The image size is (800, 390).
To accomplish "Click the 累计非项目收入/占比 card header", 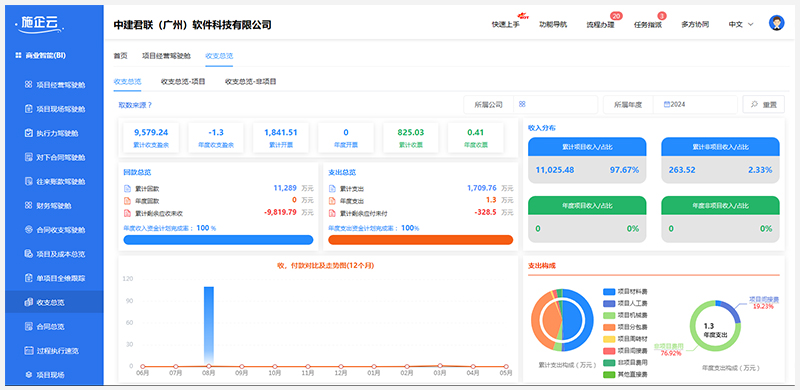I will click(x=720, y=147).
